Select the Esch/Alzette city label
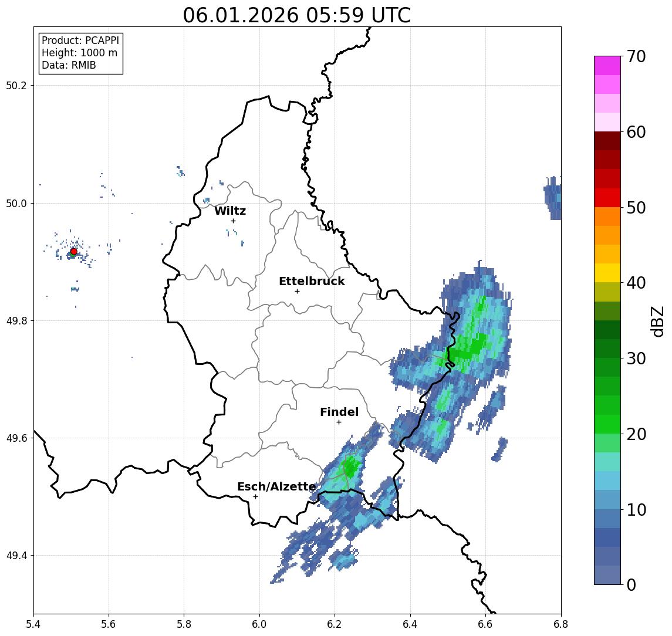Image resolution: width=672 pixels, height=636 pixels. click(276, 486)
